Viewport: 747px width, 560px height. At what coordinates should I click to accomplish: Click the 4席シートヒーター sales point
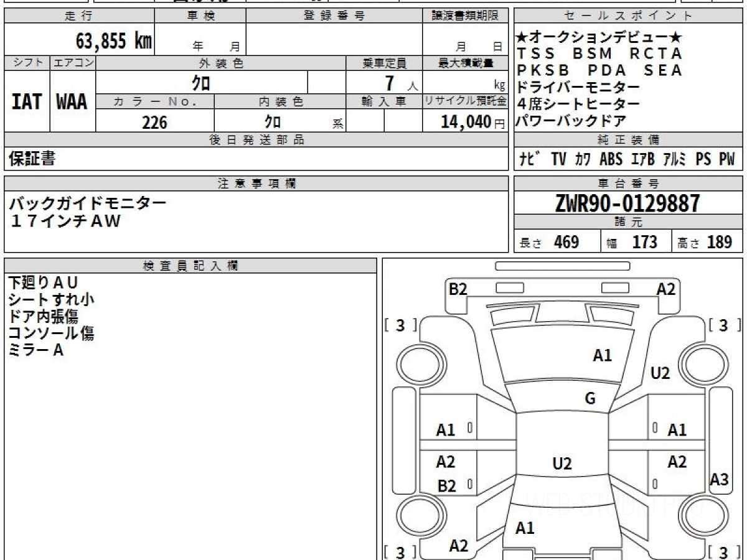coord(578,104)
